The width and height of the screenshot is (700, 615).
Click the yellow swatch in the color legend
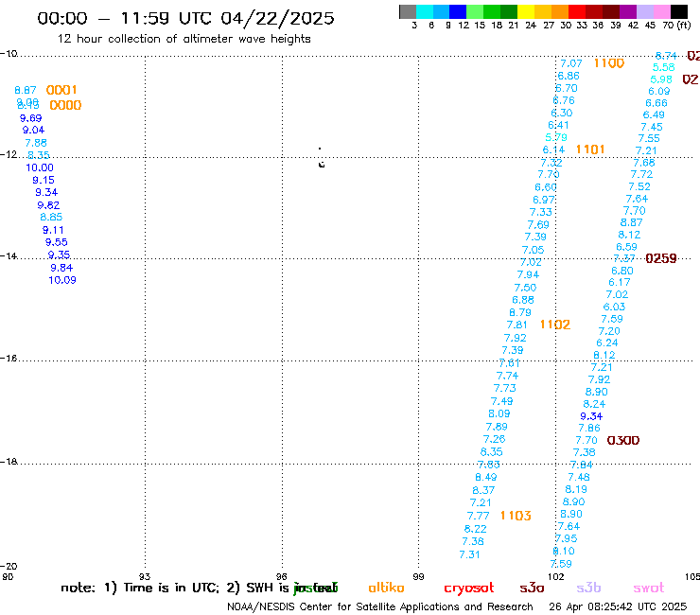(x=526, y=11)
